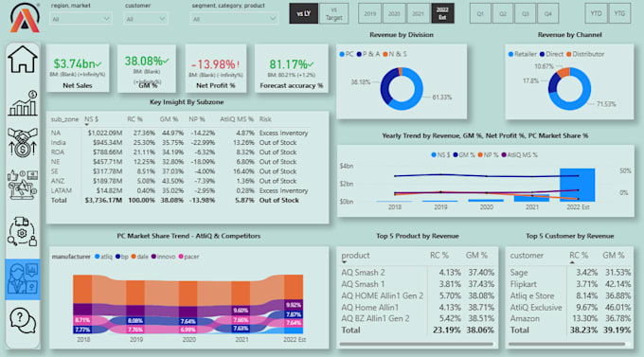Screen dimensions: 644x357
Task: Sort by sub_zone column header
Action: pos(64,119)
